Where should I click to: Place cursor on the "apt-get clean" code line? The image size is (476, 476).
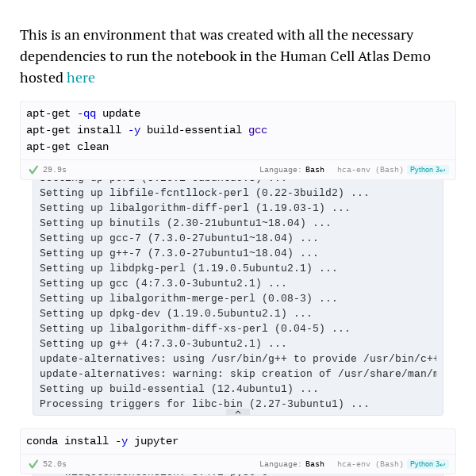(x=67, y=147)
